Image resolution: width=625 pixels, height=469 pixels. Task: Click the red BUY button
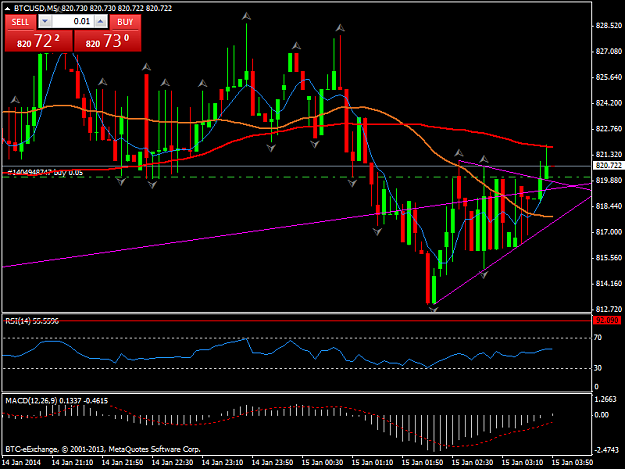(x=125, y=22)
